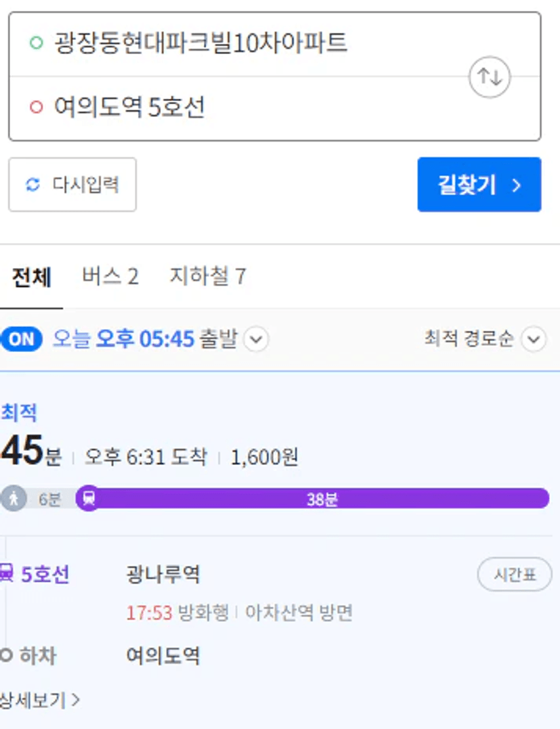The height and width of the screenshot is (729, 560).
Task: Open the 최적 경로순 sorting dropdown
Action: 533,339
